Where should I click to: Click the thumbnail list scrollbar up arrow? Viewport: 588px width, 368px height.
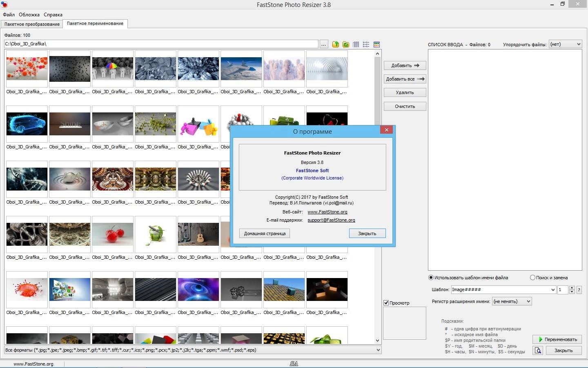coord(377,54)
